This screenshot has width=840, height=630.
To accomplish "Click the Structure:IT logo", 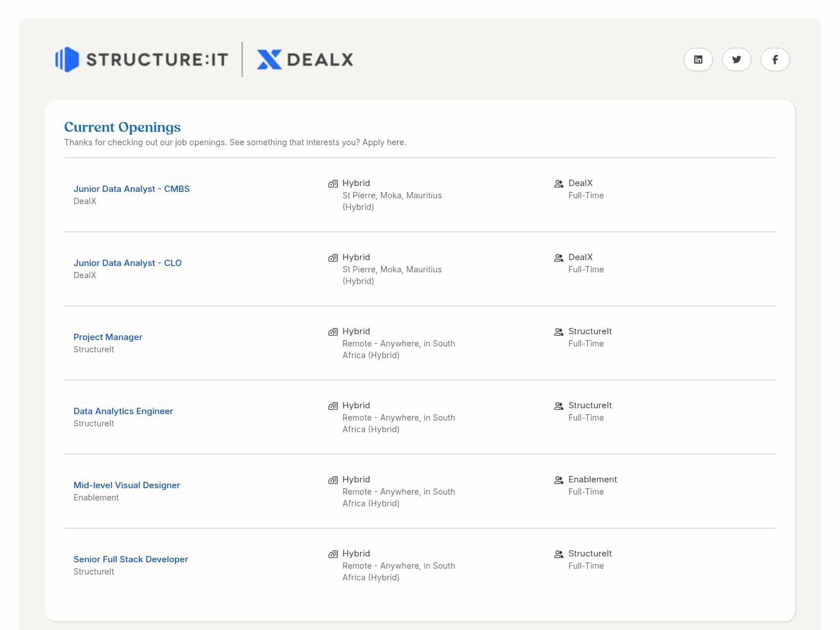I will coord(142,60).
